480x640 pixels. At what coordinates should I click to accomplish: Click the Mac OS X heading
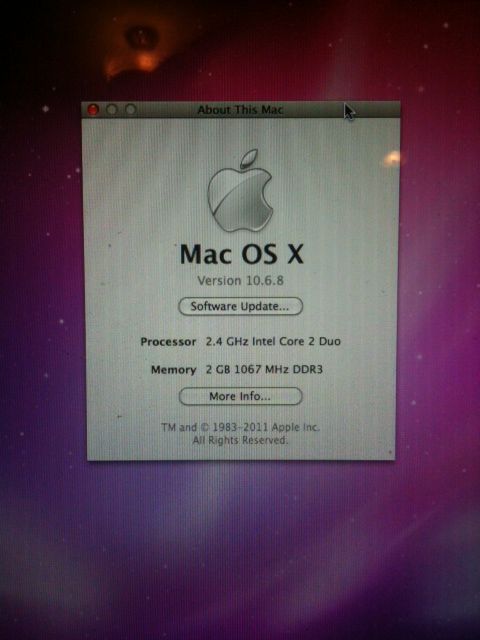(242, 254)
